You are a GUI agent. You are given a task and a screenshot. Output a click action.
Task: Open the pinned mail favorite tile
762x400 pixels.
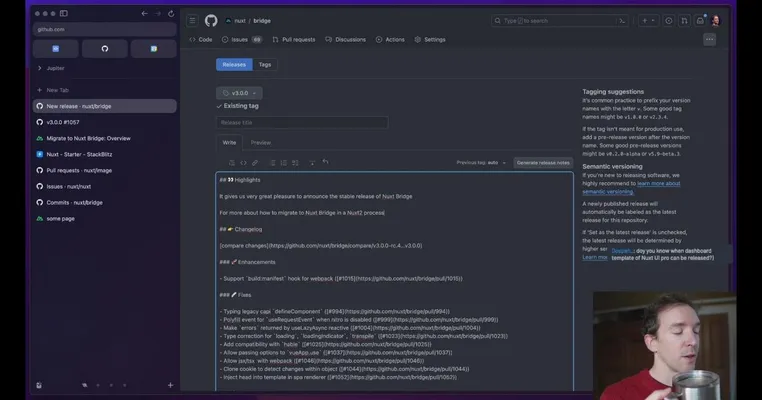click(55, 49)
